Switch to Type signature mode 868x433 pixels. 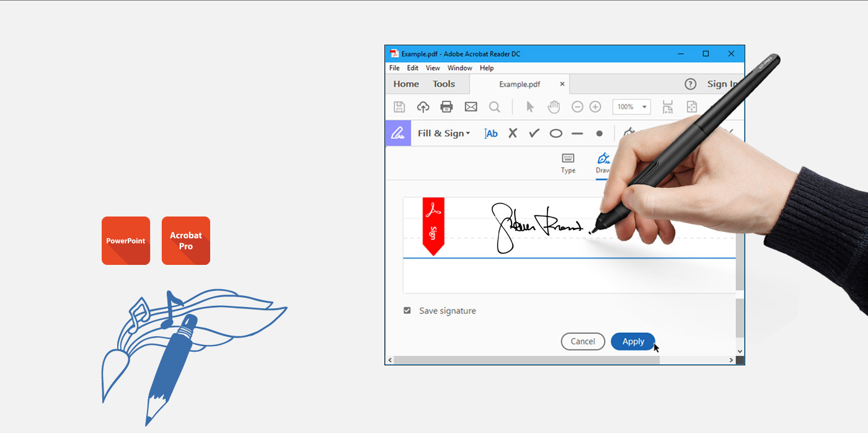pyautogui.click(x=567, y=163)
